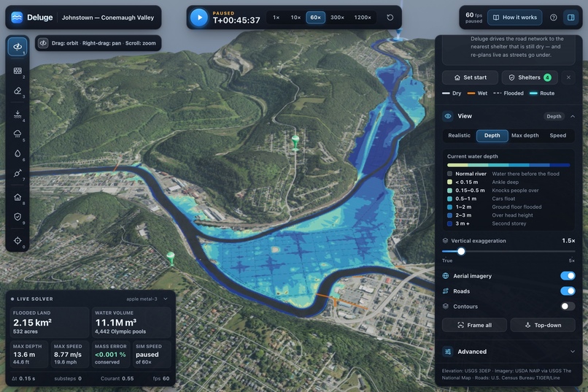Expand the Advanced section
Screen dimensions: 588x392
[x=508, y=352]
